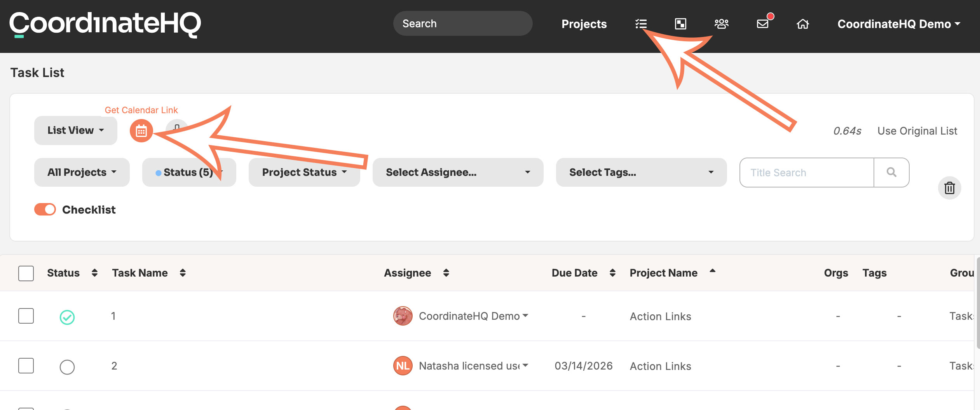This screenshot has height=410, width=980.
Task: Click the Task Name column header label
Action: click(x=140, y=273)
